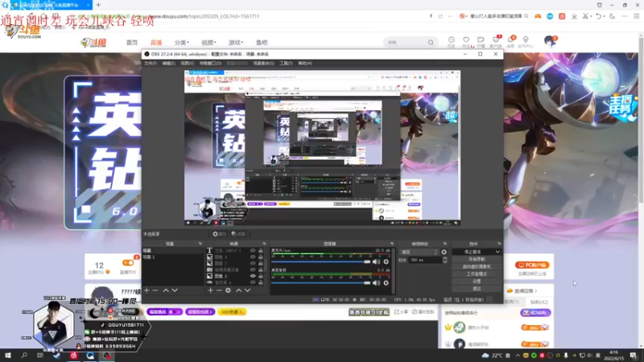Toggle visibility eye of the last source row
Viewport: 644px width, 362px height.
(253, 282)
